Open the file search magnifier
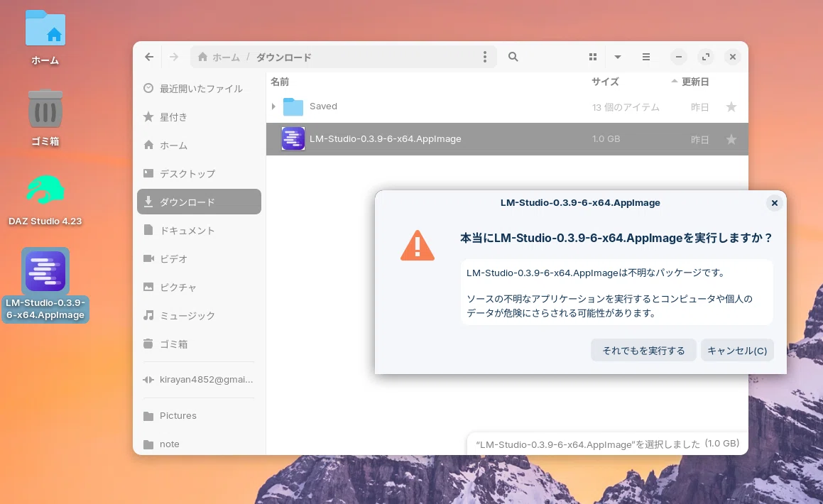This screenshot has width=823, height=504. click(x=513, y=57)
